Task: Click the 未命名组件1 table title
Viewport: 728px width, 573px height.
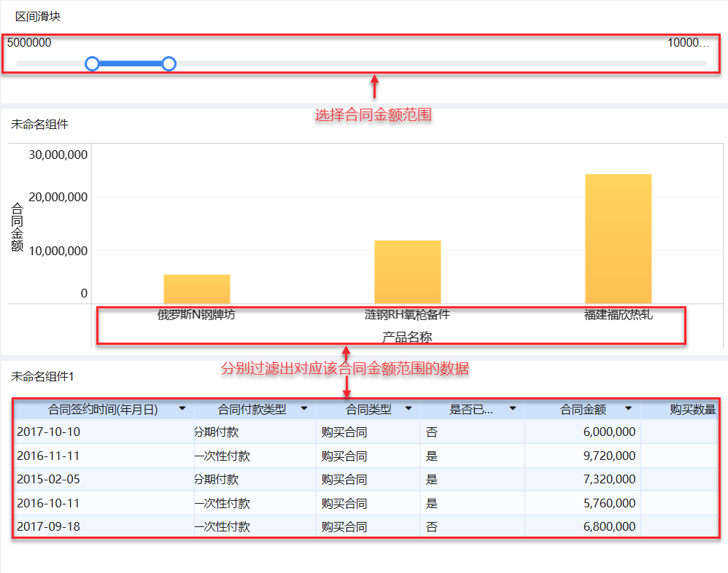Action: click(42, 376)
